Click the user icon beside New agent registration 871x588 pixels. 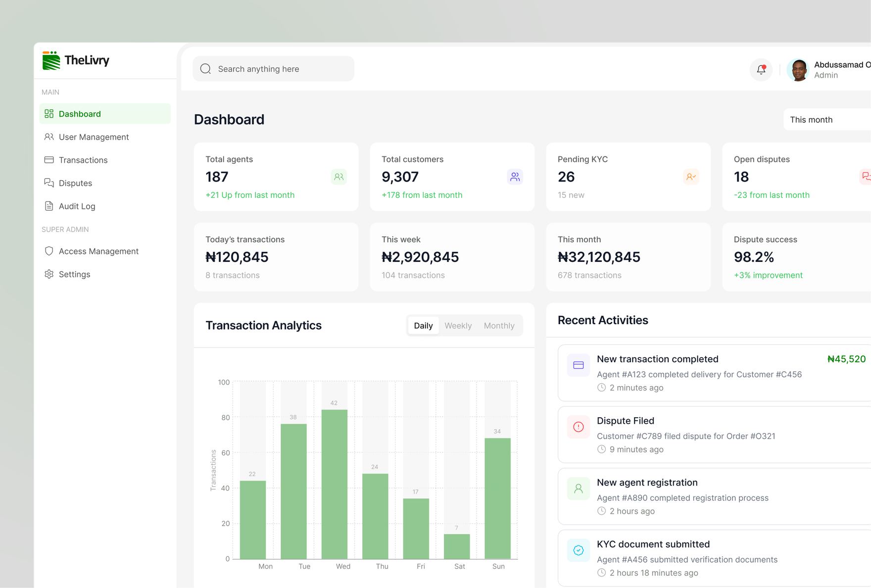(x=579, y=489)
